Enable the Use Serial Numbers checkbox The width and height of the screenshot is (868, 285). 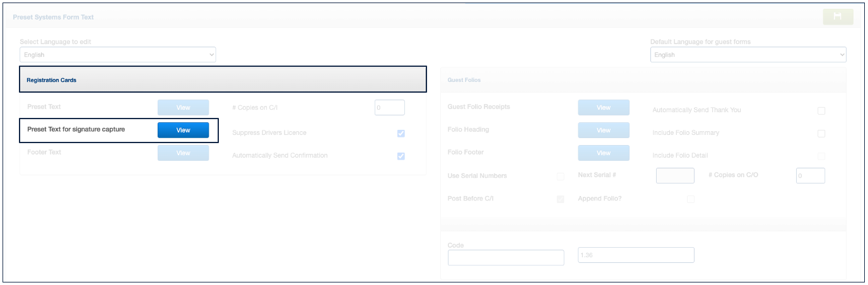coord(560,177)
